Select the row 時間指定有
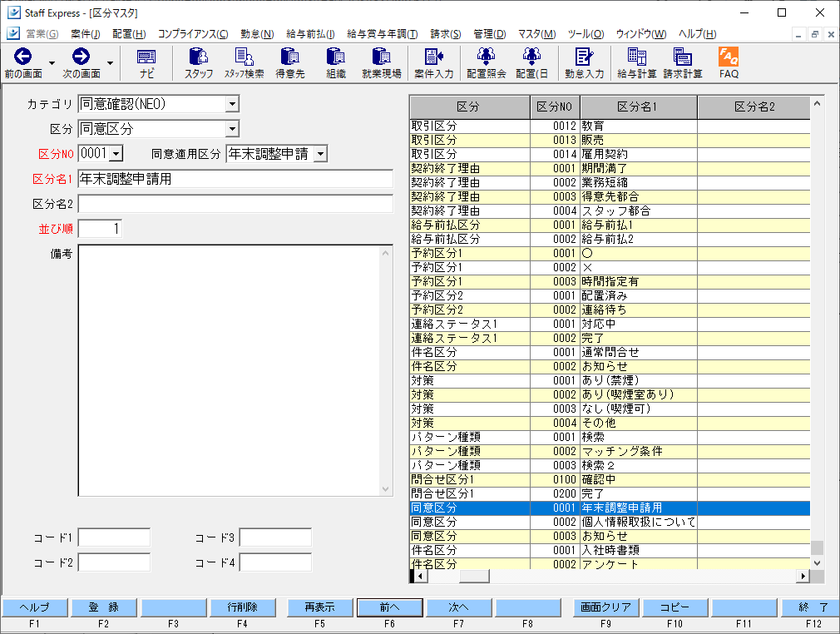The width and height of the screenshot is (840, 634). click(610, 281)
